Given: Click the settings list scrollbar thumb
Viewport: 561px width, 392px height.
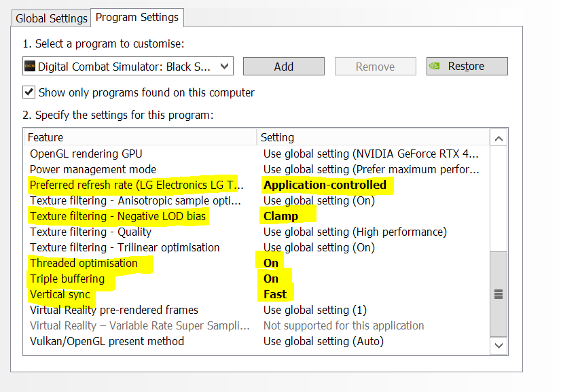Looking at the screenshot, I should click(499, 294).
